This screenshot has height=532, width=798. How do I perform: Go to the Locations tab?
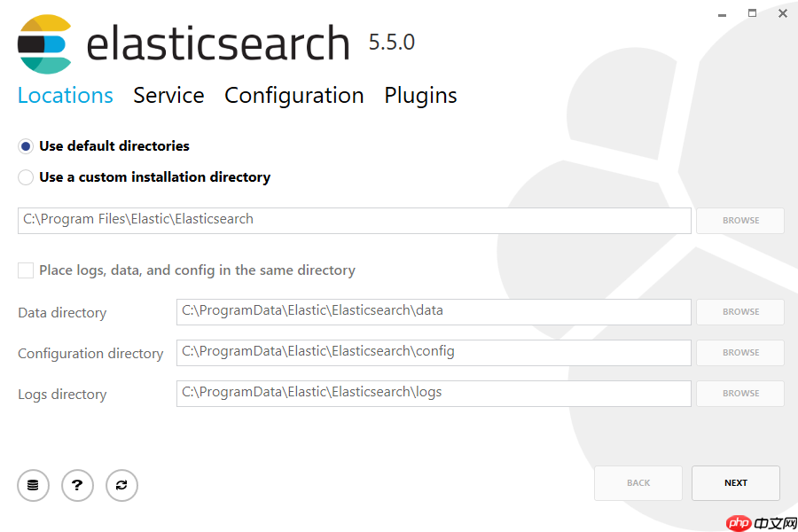tap(65, 95)
